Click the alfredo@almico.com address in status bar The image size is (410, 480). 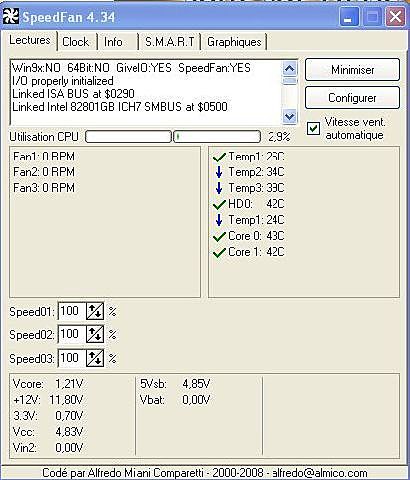click(x=320, y=473)
